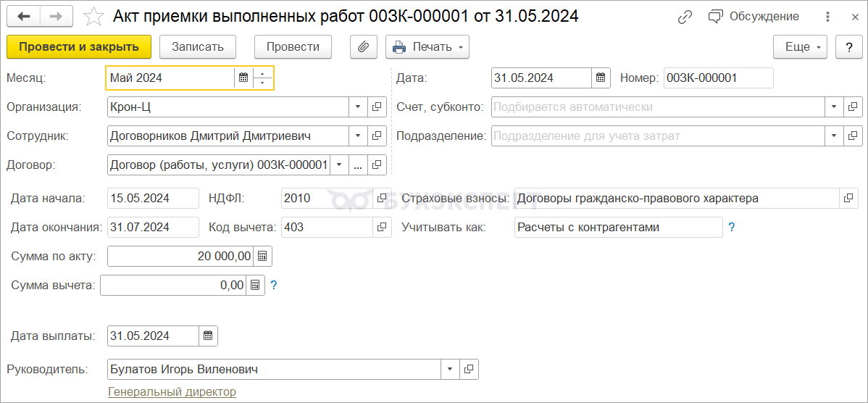Open the Подразделение item form
The width and height of the screenshot is (868, 403).
point(853,136)
